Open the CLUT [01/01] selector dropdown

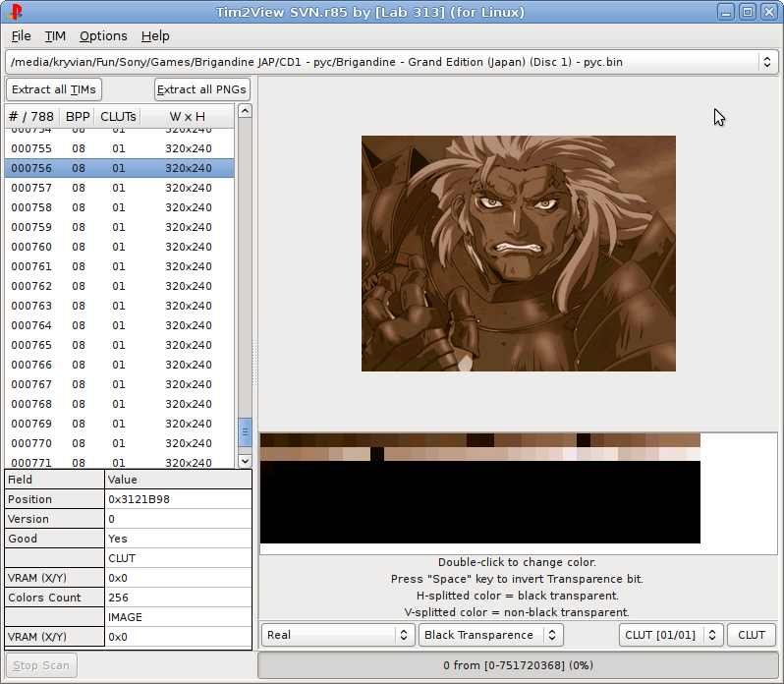coord(671,635)
